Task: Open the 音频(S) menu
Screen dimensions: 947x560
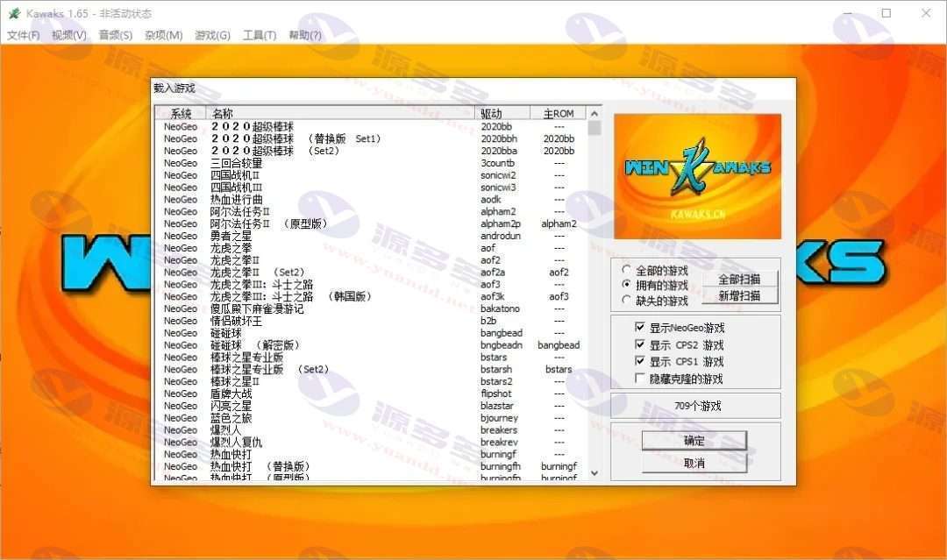Action: click(116, 35)
